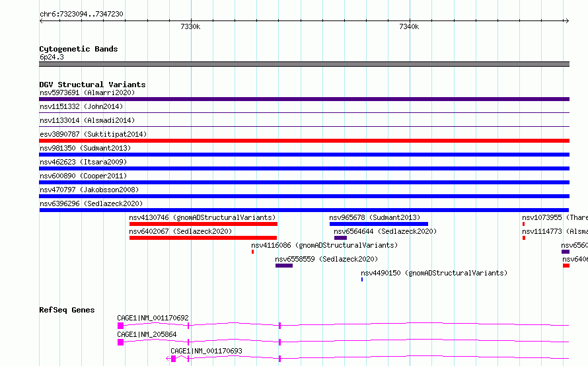Screen dimensions: 588x366
Task: Select the blue nsv462623 variant bar
Action: [x=304, y=168]
